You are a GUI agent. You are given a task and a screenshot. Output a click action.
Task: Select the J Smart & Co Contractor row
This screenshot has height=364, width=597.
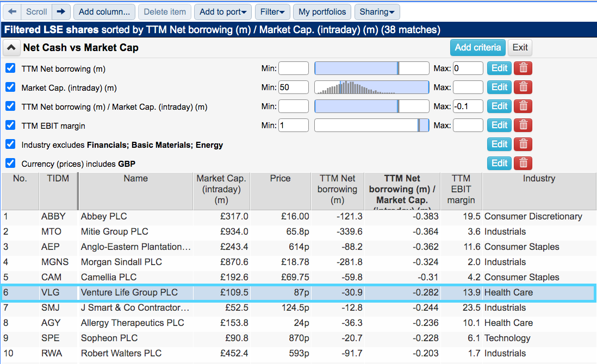298,307
